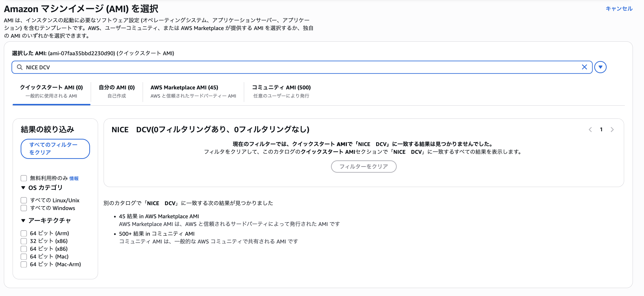Select 64 ビット (Arm) architecture
The image size is (644, 296).
24,233
